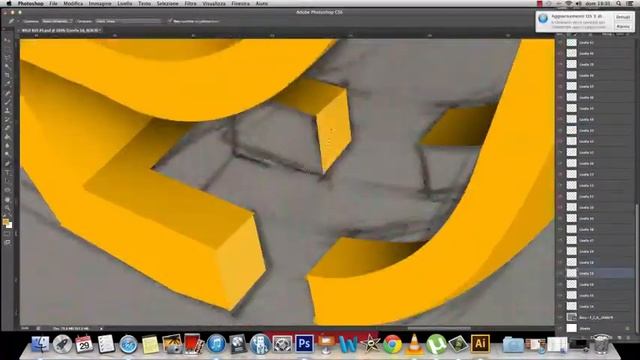
Task: Select the Crop tool
Action: coord(7,76)
